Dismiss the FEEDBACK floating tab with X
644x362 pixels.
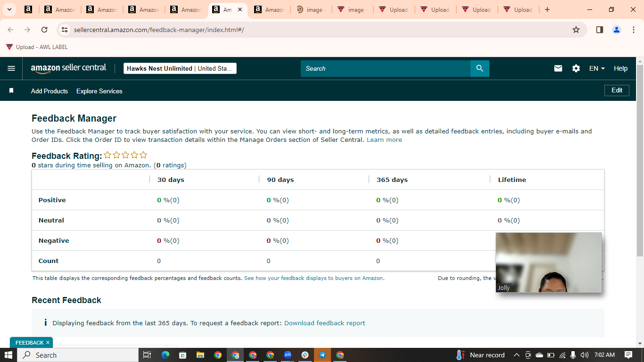48,343
